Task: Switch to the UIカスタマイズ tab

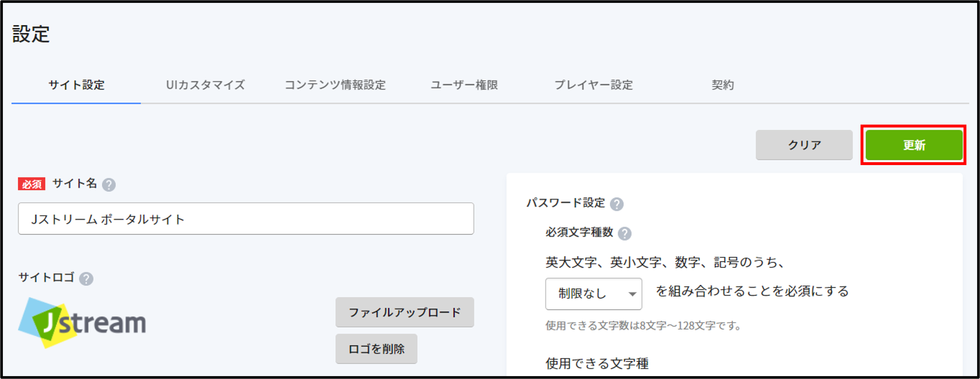Action: click(205, 85)
